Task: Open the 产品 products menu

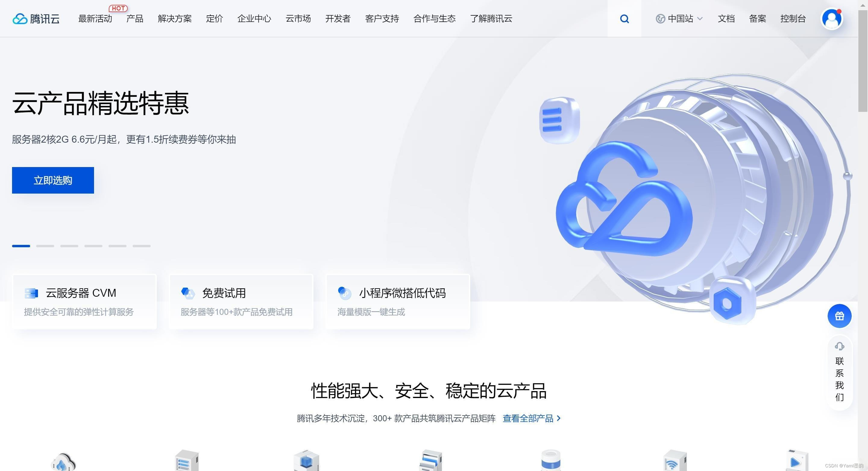Action: (x=135, y=18)
